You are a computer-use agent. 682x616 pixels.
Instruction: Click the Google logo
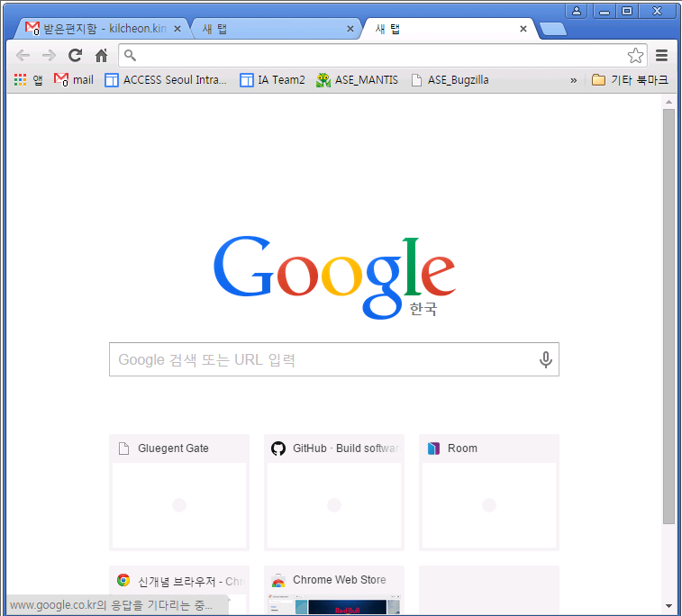pyautogui.click(x=334, y=276)
